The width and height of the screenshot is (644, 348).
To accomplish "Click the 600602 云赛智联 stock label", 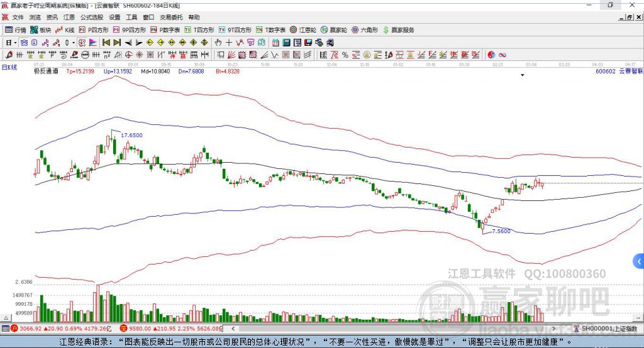I will click(619, 71).
